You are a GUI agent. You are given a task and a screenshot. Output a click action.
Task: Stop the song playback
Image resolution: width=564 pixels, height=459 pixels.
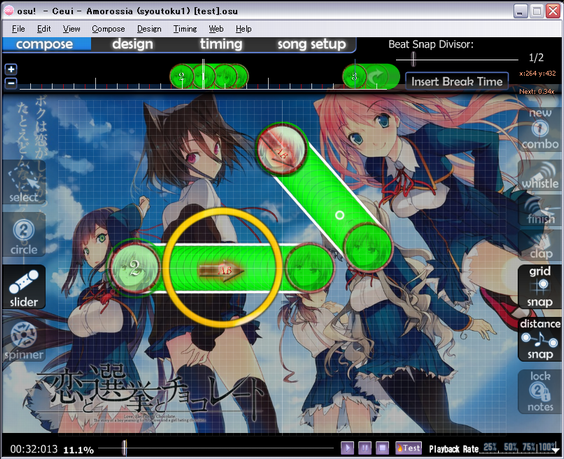tap(382, 448)
